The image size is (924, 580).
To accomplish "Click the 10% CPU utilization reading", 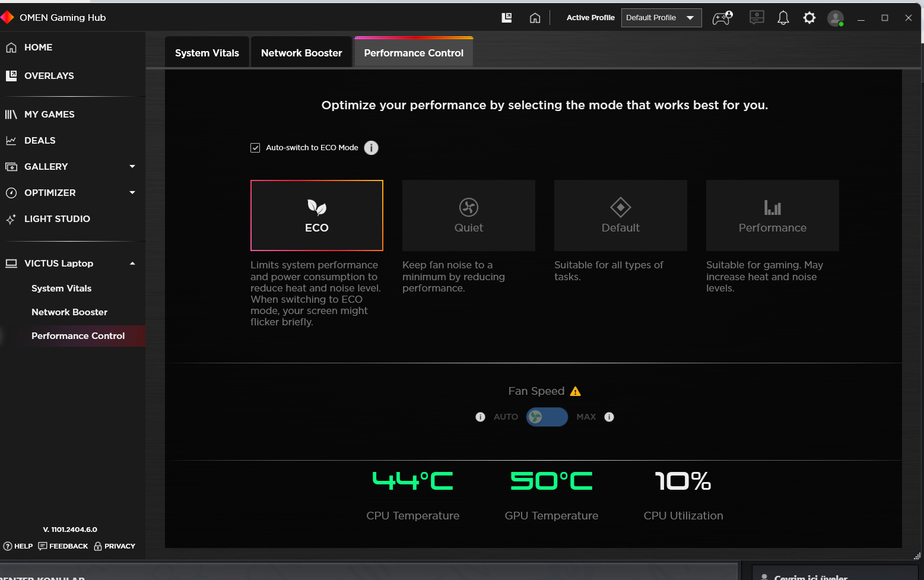I will 683,481.
